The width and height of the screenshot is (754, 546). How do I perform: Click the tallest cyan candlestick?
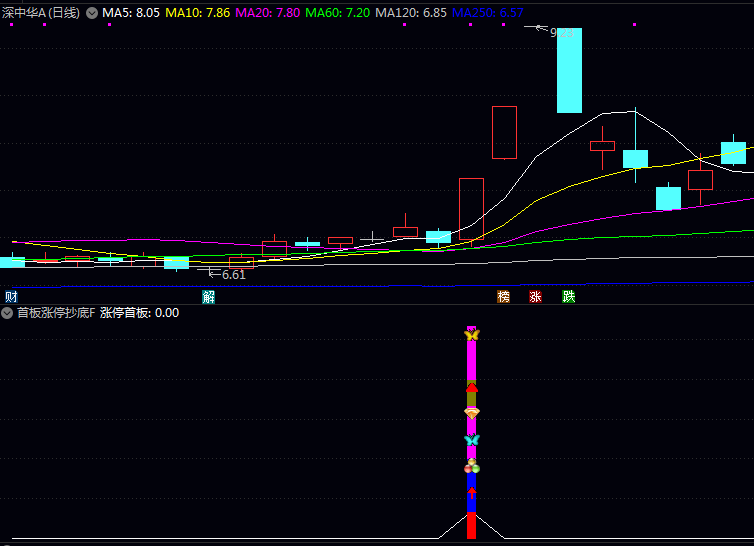coord(569,70)
